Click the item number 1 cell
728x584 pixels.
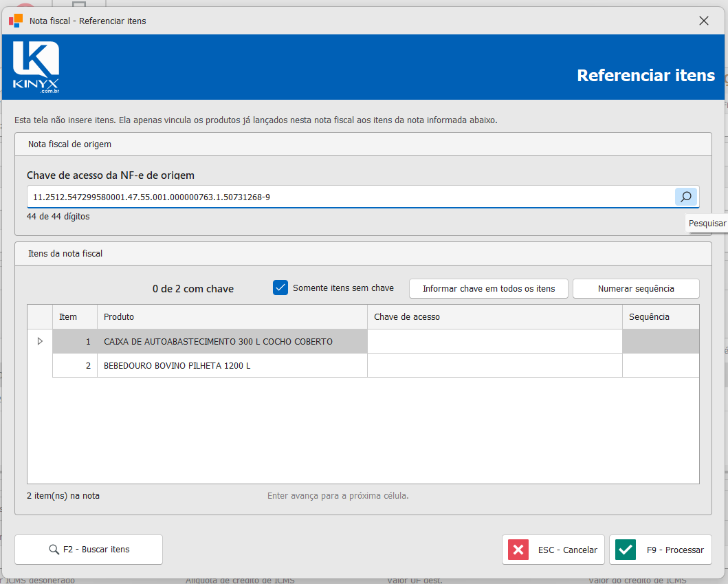tap(75, 341)
